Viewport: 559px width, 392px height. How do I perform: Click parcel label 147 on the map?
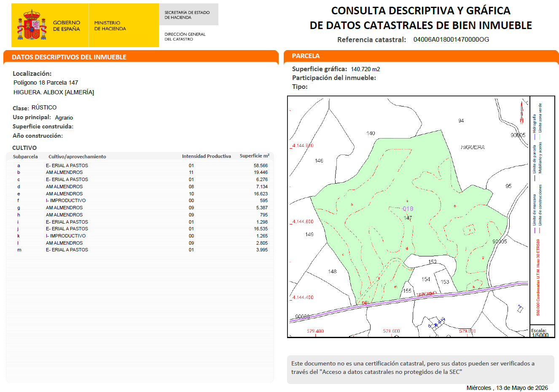point(408,218)
